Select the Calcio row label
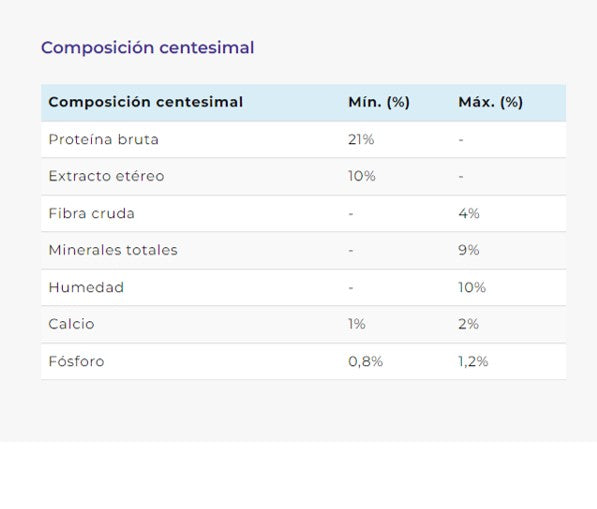 (71, 324)
